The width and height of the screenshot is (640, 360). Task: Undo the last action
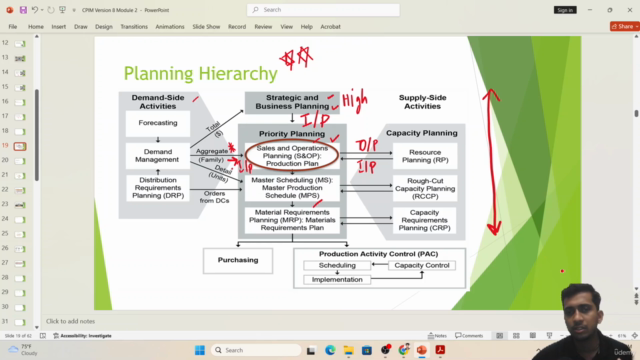(35, 10)
